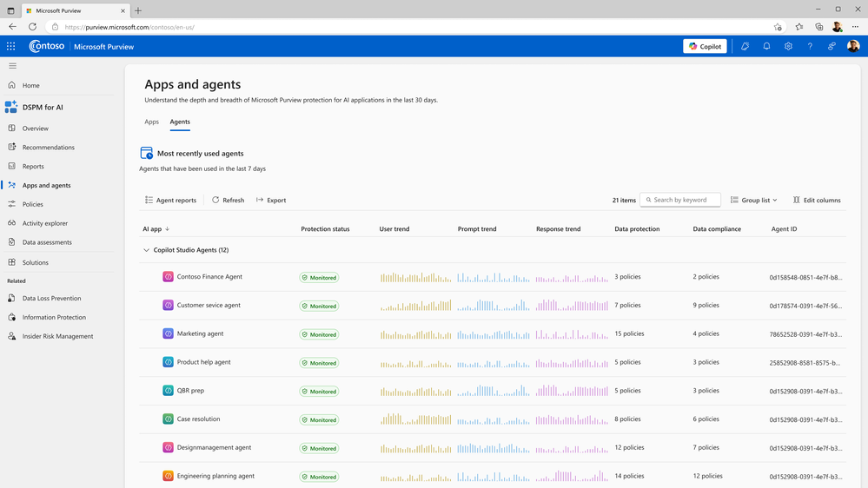Click the Customer sevice agent icon
Image resolution: width=868 pixels, height=488 pixels.
(168, 306)
